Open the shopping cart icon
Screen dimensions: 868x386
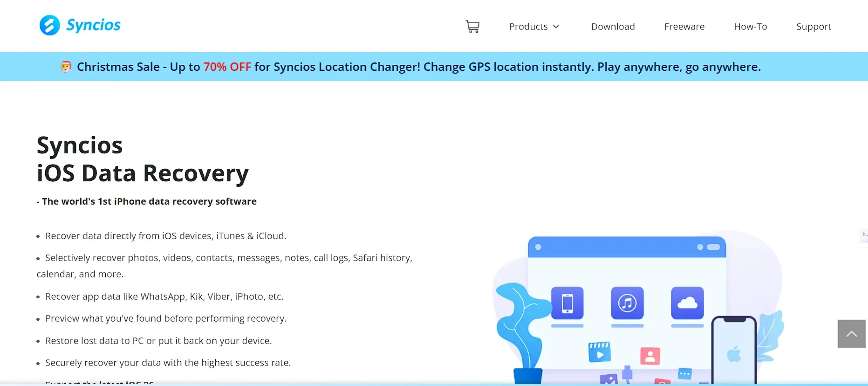tap(472, 27)
